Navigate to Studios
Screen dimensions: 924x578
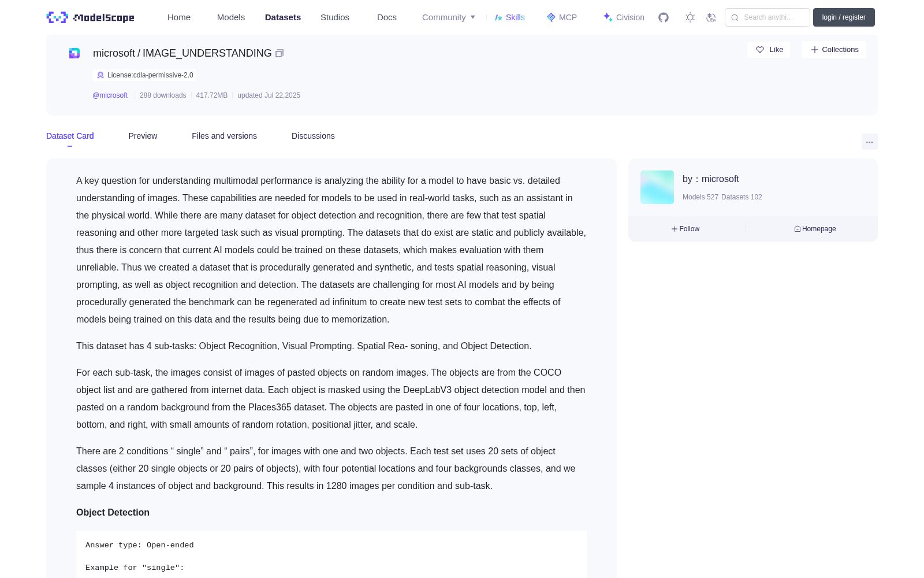point(335,17)
